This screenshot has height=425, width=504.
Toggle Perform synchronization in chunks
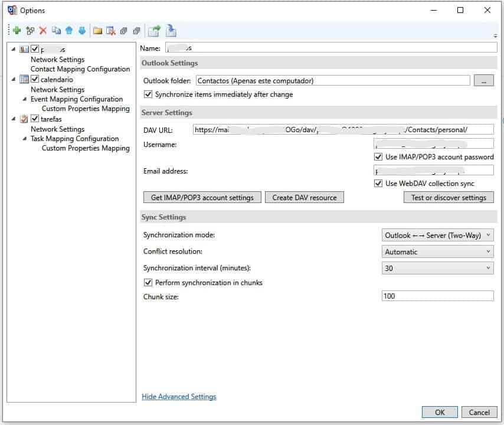[x=148, y=282]
